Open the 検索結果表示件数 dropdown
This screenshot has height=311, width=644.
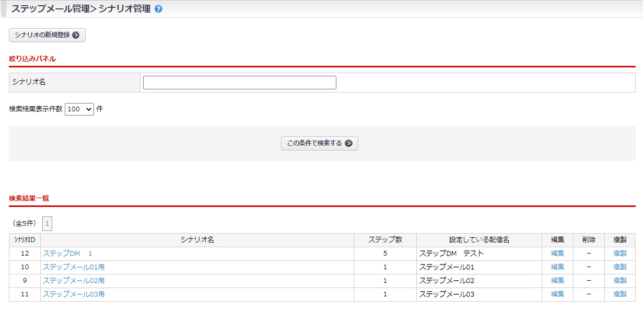(79, 109)
